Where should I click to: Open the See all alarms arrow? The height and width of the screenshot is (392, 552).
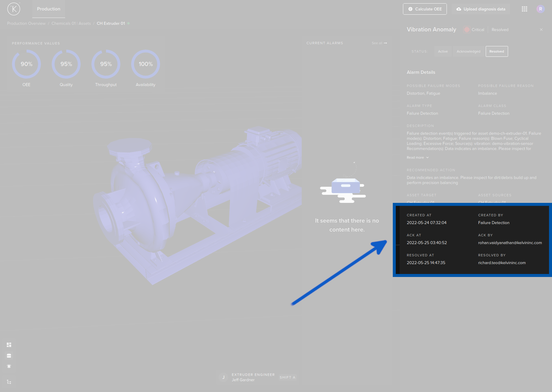coord(379,43)
